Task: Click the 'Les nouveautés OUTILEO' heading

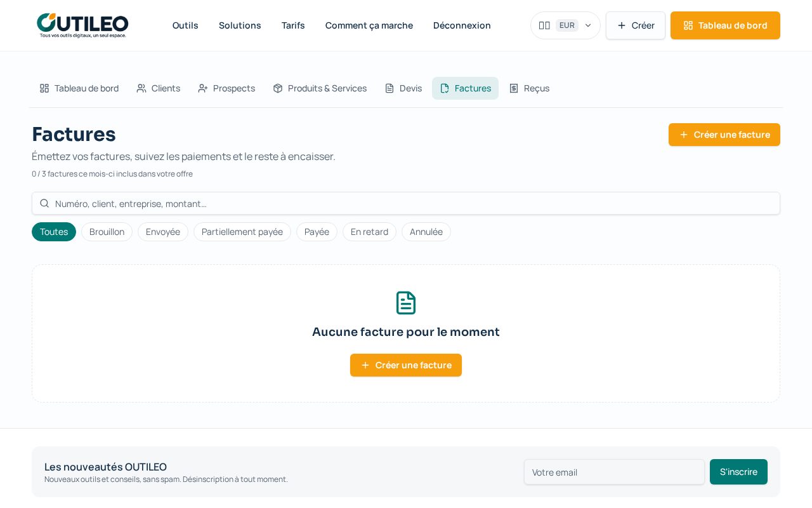Action: 105,467
